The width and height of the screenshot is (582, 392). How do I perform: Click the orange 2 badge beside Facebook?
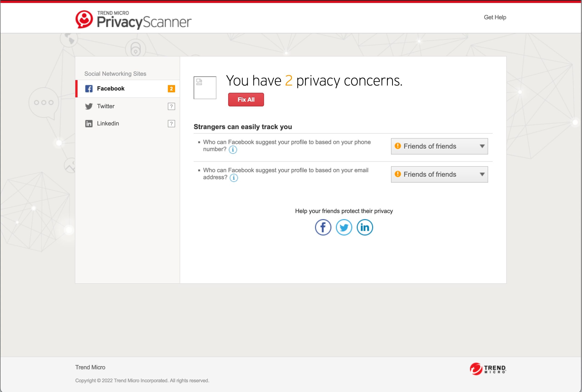pyautogui.click(x=171, y=88)
